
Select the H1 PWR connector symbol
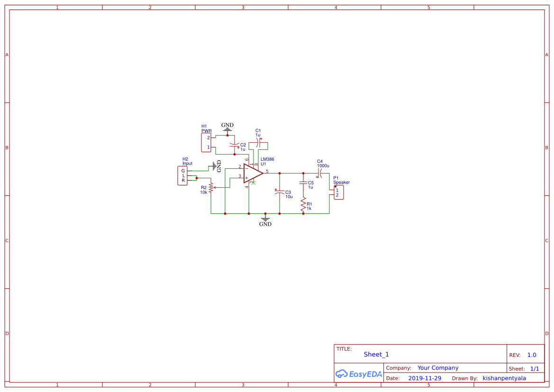tap(207, 141)
